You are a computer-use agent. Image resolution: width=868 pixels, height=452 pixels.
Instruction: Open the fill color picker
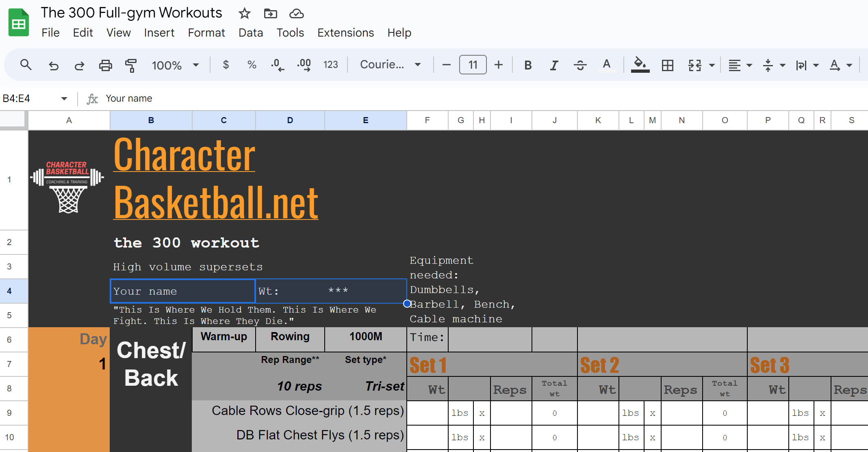point(640,65)
